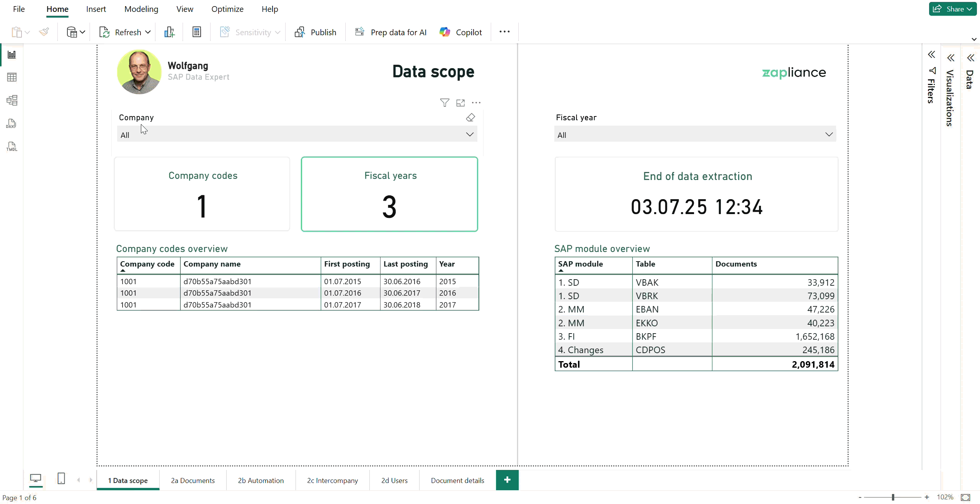This screenshot has width=980, height=504.
Task: Expand the Data pane
Action: click(970, 58)
